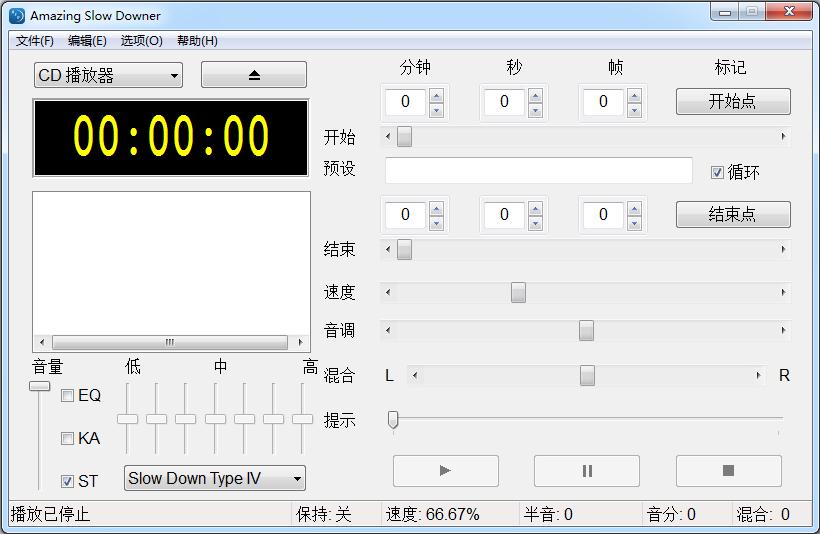Open the 文件(F) menu
The width and height of the screenshot is (820, 534).
pos(35,41)
